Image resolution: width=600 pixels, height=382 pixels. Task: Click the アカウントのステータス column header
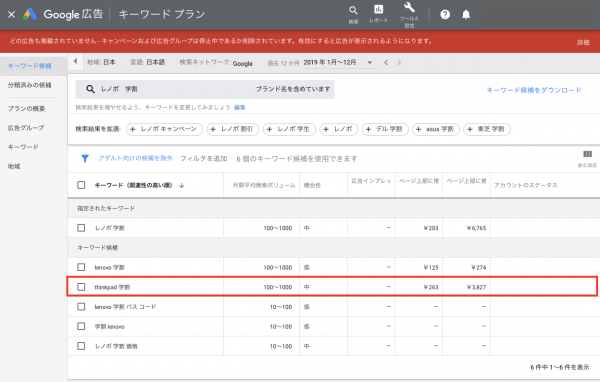point(525,185)
